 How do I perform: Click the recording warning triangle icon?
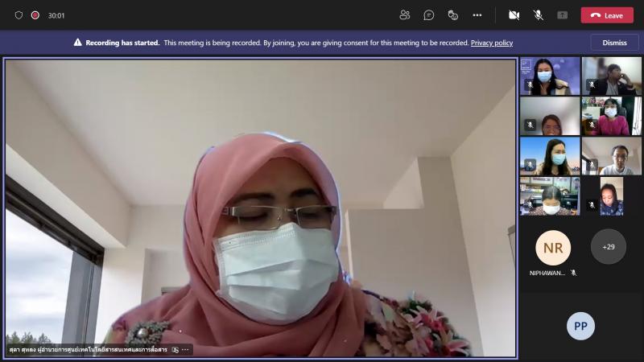[x=77, y=43]
